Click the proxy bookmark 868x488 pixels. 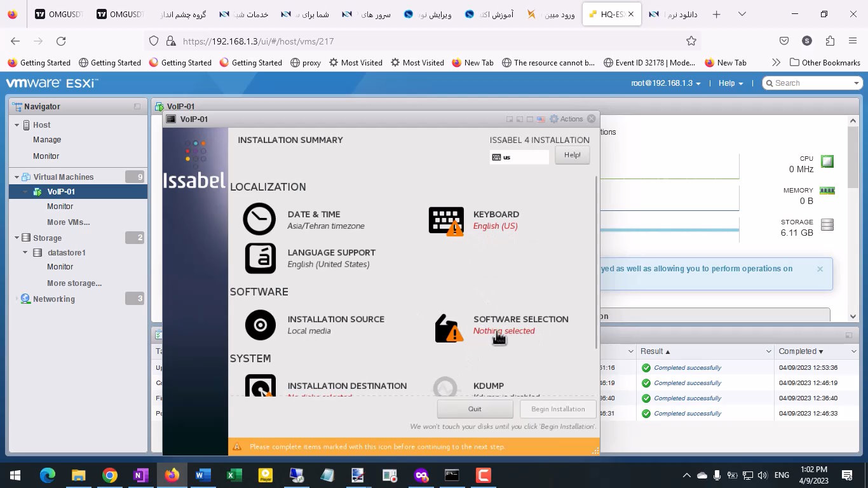coord(305,63)
